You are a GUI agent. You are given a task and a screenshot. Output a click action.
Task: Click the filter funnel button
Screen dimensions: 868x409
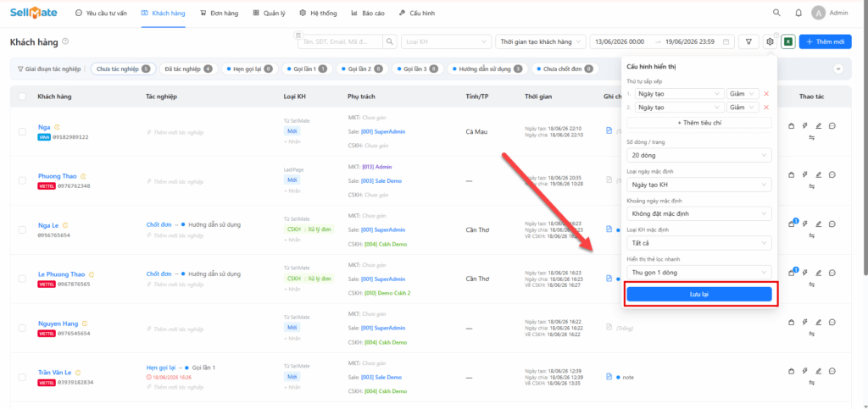(x=749, y=41)
